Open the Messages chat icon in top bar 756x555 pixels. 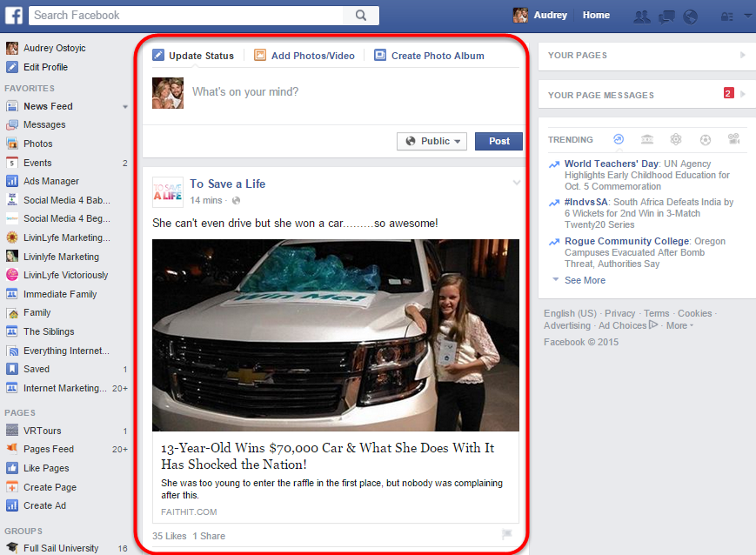tap(666, 17)
